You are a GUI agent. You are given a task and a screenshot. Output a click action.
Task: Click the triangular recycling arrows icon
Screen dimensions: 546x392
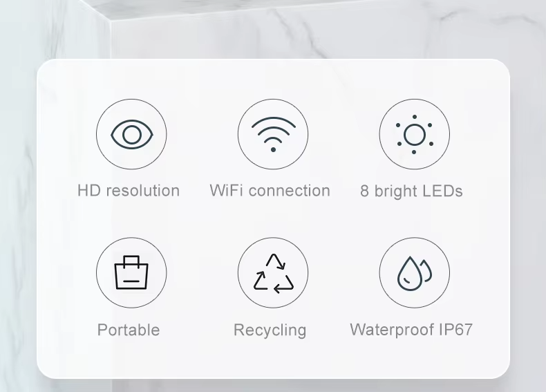click(x=274, y=273)
